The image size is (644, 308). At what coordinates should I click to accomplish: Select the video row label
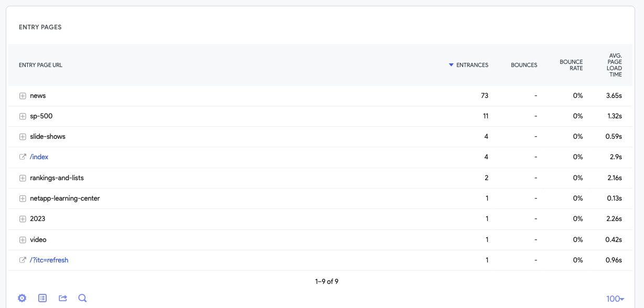point(38,240)
